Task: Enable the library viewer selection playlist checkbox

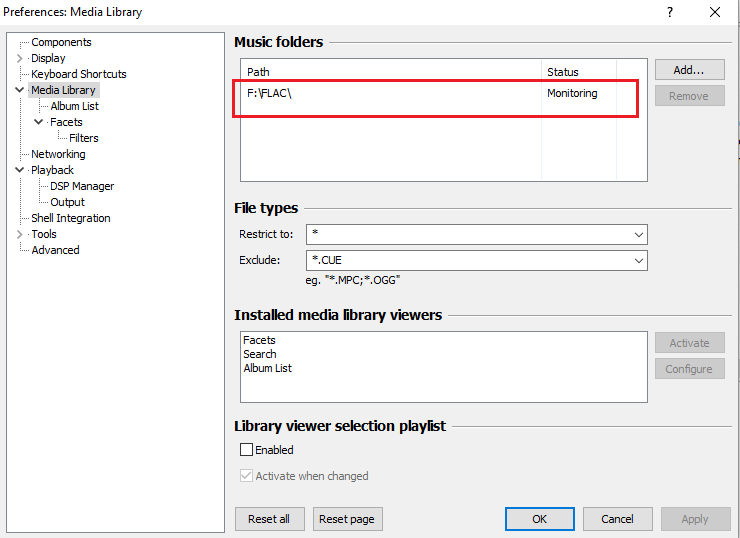Action: coord(247,450)
